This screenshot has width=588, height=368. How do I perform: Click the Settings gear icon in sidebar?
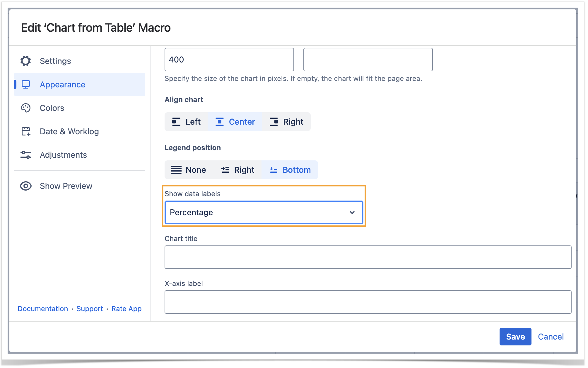pyautogui.click(x=26, y=61)
